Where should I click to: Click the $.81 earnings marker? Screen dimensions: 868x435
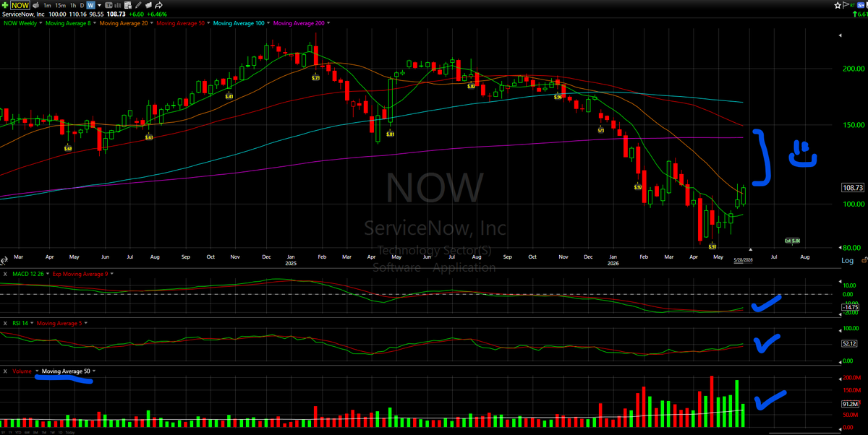(390, 134)
